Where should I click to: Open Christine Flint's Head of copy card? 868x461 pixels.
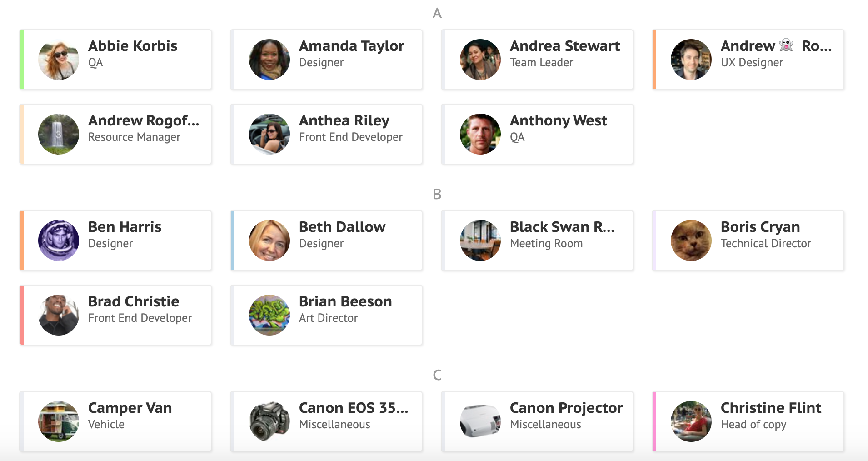click(x=748, y=421)
